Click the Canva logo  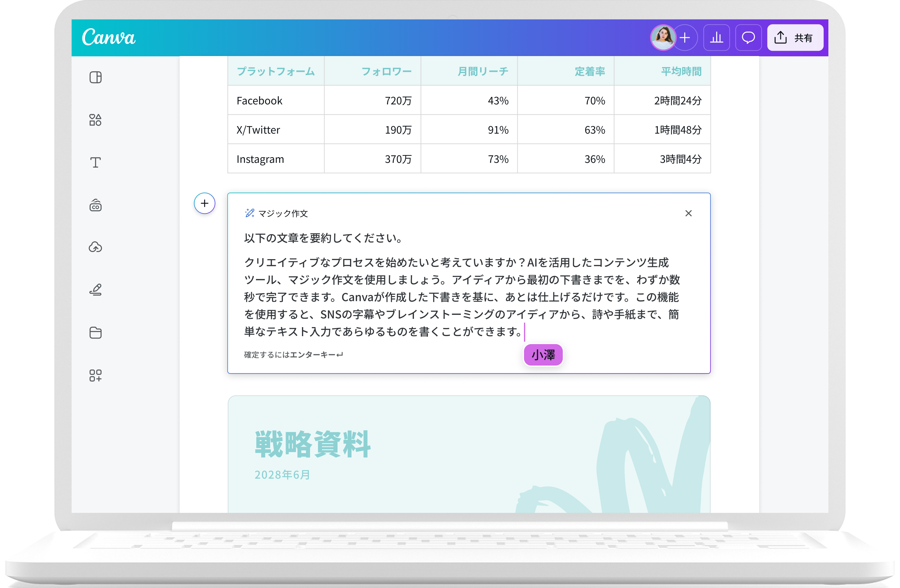click(109, 37)
